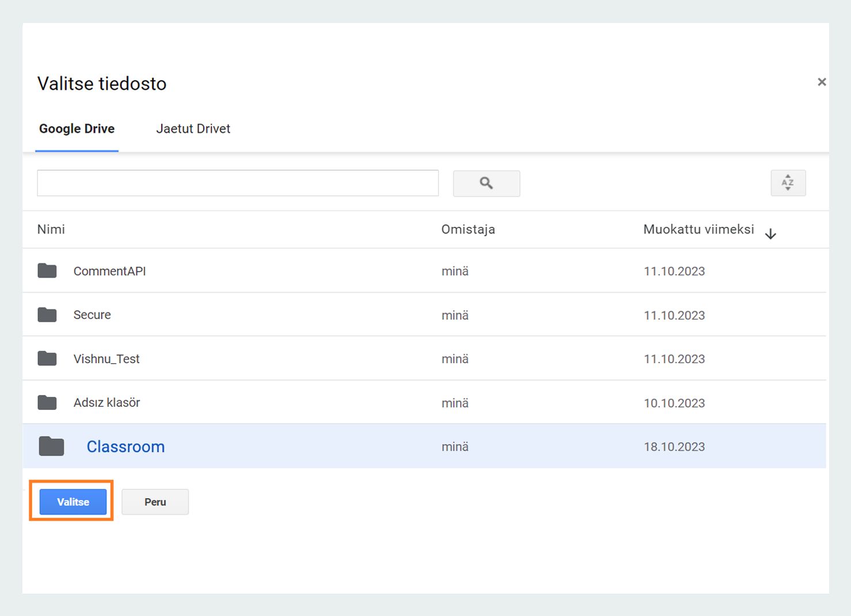Confirm selection with the Valitse button
This screenshot has height=616, width=851.
[x=73, y=502]
